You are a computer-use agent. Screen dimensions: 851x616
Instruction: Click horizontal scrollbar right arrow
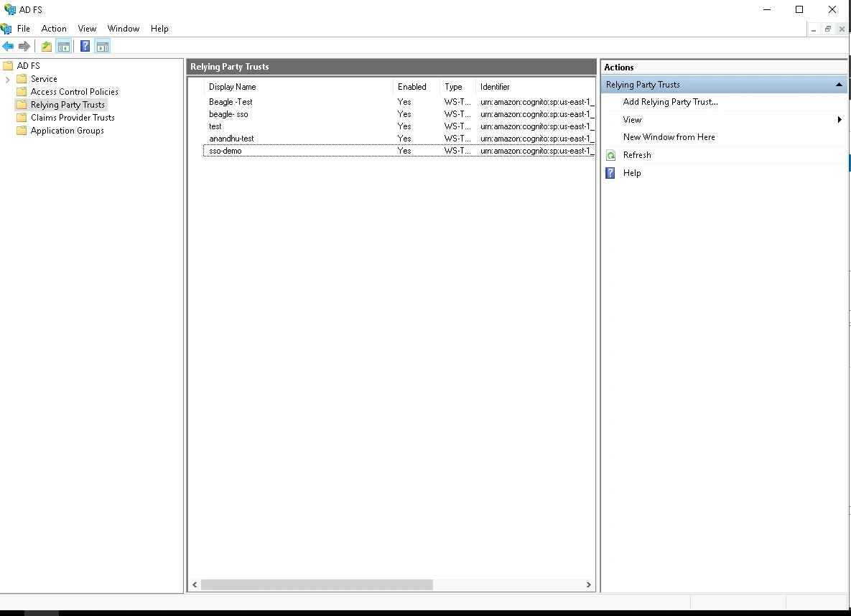coord(588,584)
